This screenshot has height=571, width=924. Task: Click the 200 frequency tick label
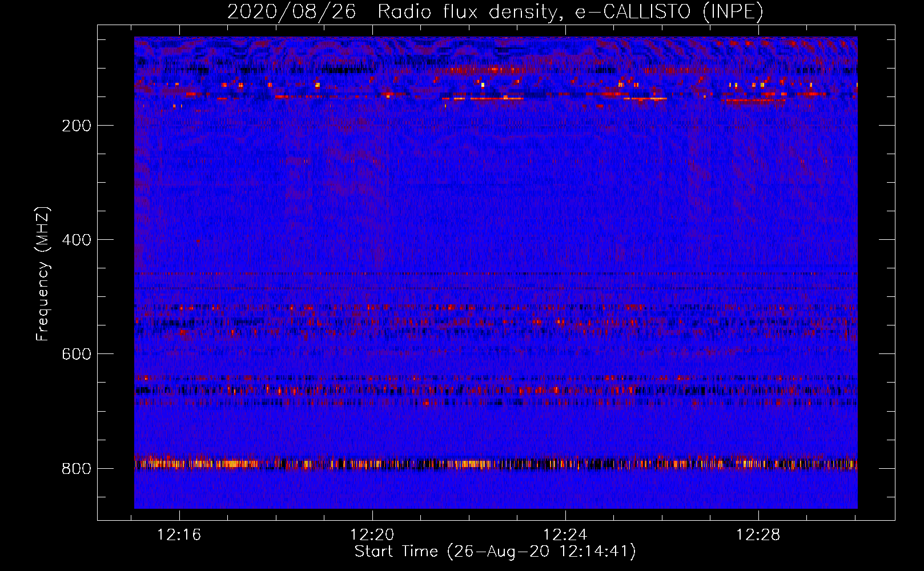tap(77, 126)
